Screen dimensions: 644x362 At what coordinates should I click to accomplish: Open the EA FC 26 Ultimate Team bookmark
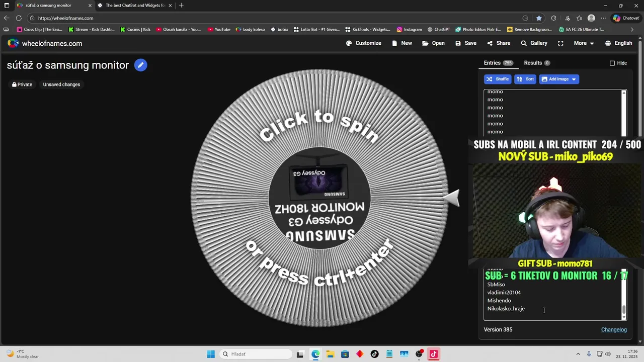tap(582, 30)
